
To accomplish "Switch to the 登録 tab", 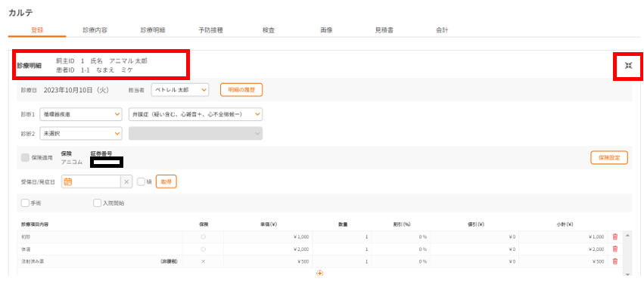I will (x=37, y=30).
